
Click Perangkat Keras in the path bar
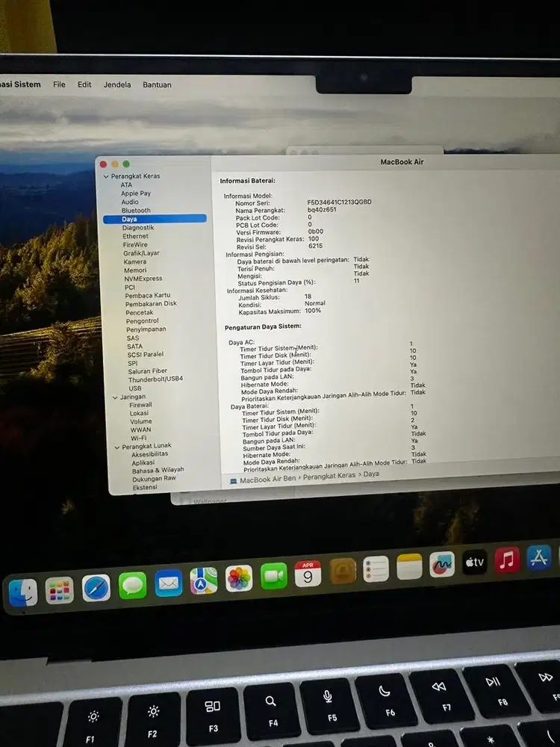pos(329,476)
